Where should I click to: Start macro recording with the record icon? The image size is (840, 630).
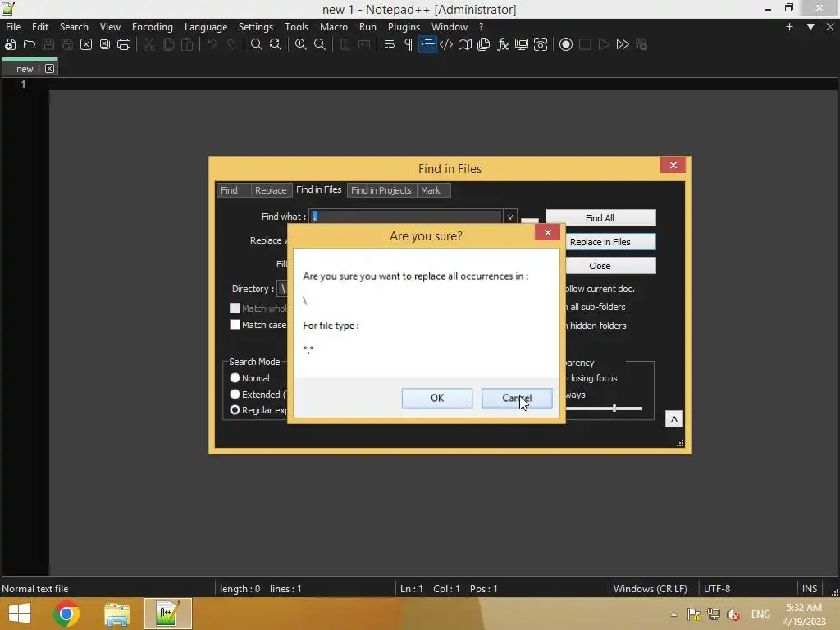point(566,44)
